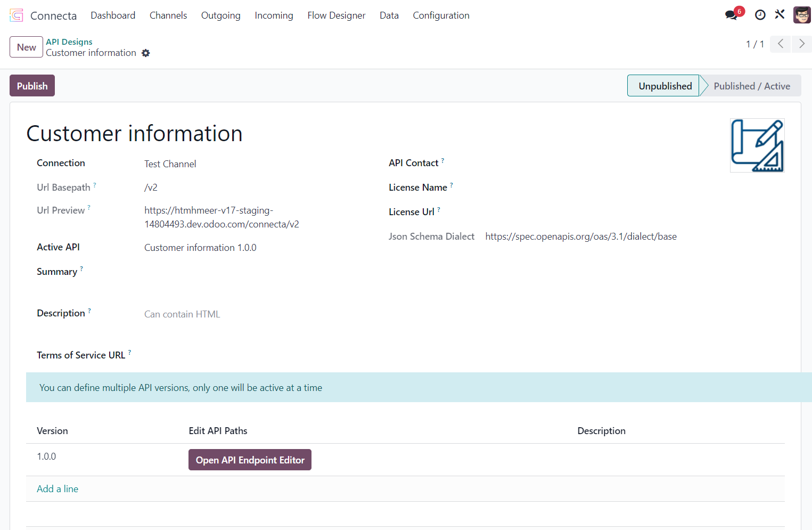Viewport: 812px width, 530px height.
Task: Open the messages chat icon
Action: (x=732, y=15)
